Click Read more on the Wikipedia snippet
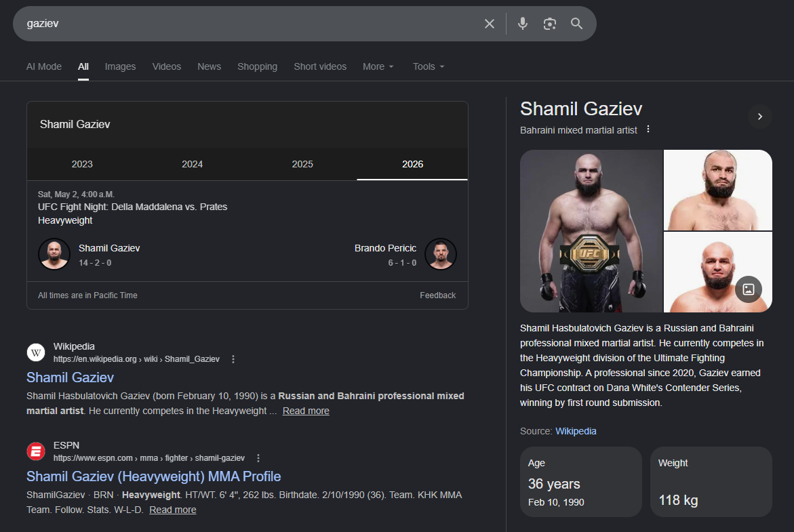The height and width of the screenshot is (532, 794). click(x=306, y=411)
